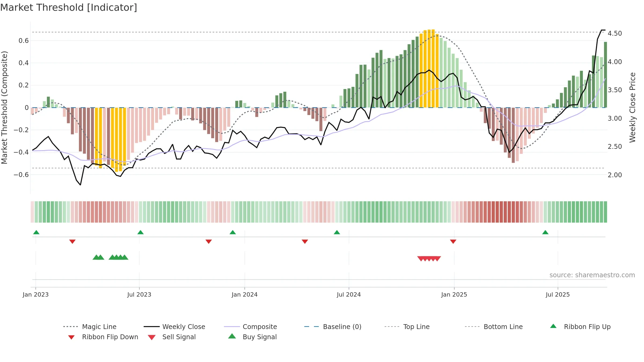Click the ribbon flip down marker at Jan 2025
The height and width of the screenshot is (362, 644).
pos(453,241)
